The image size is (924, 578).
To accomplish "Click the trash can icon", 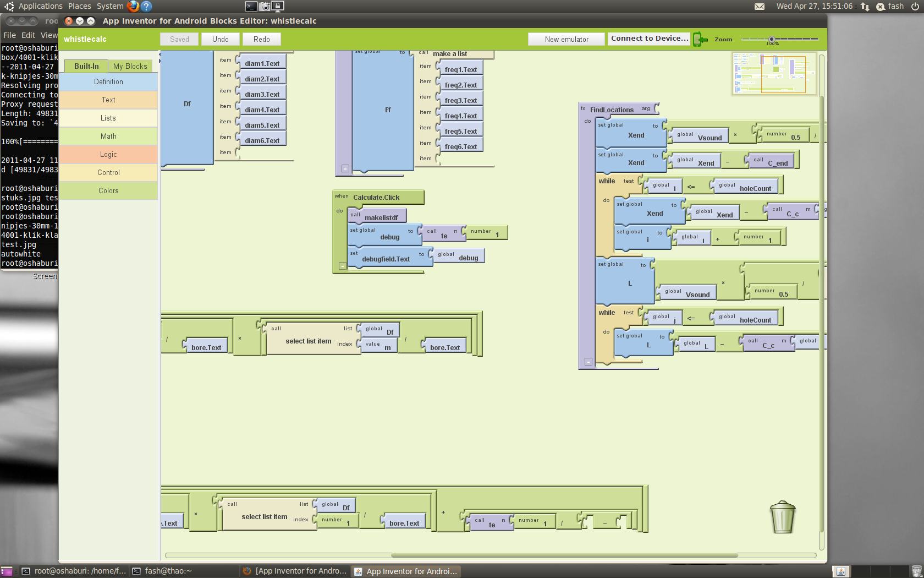I will [782, 517].
